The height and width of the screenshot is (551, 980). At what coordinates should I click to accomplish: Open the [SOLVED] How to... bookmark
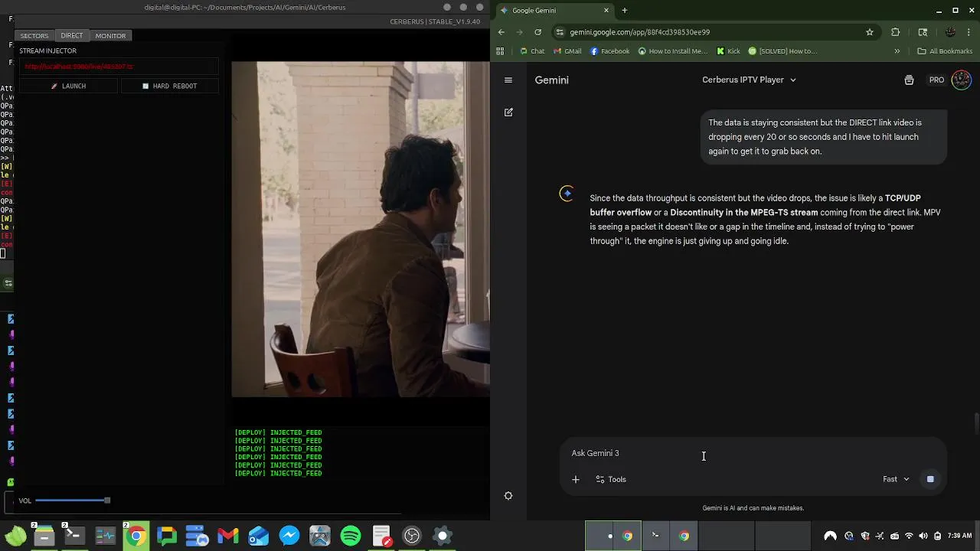point(782,51)
